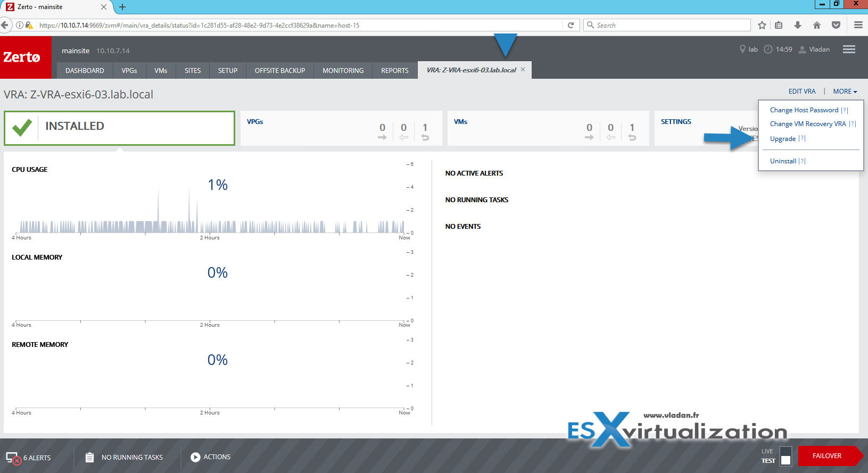Click 6 ALERTS in the footer
Viewport: 868px width, 473px height.
coord(37,458)
